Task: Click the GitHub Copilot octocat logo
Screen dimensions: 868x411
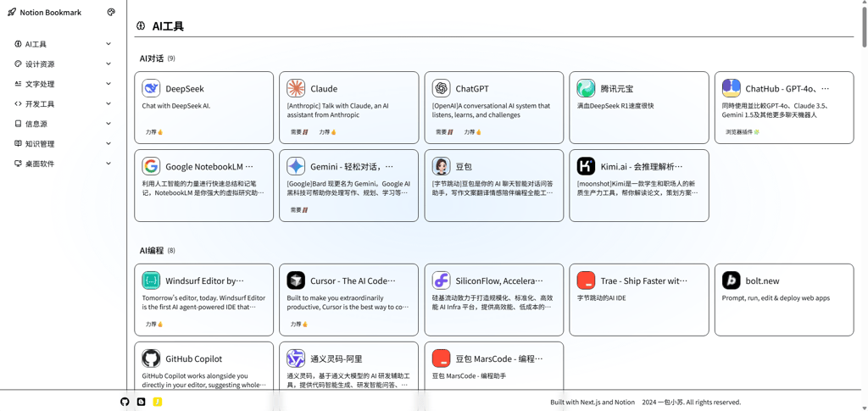Action: (151, 358)
